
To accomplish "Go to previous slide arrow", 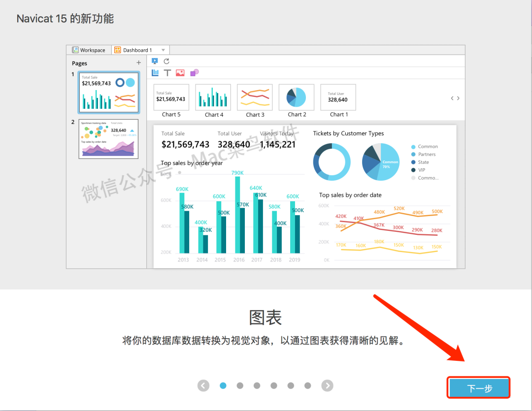I will tap(203, 385).
